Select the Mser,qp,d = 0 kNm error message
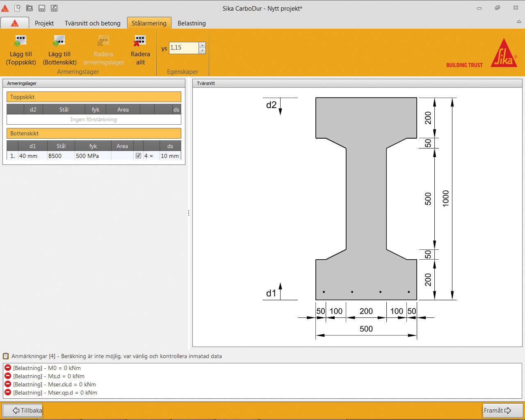 pyautogui.click(x=55, y=393)
